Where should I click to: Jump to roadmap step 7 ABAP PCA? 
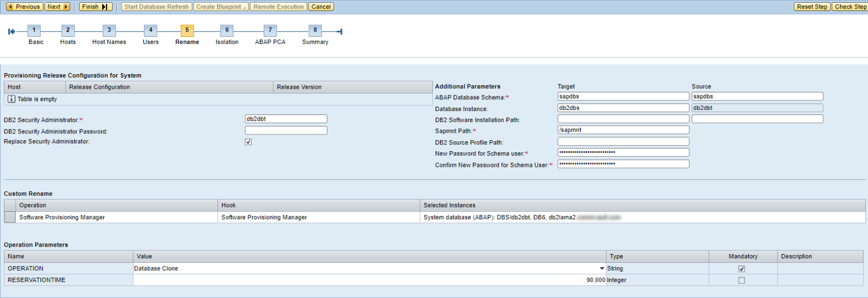[270, 31]
